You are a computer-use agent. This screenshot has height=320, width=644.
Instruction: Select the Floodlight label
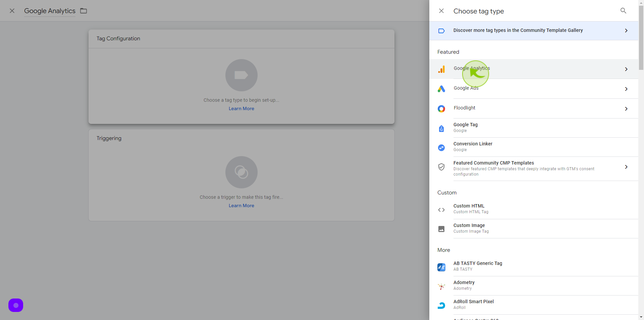[464, 108]
